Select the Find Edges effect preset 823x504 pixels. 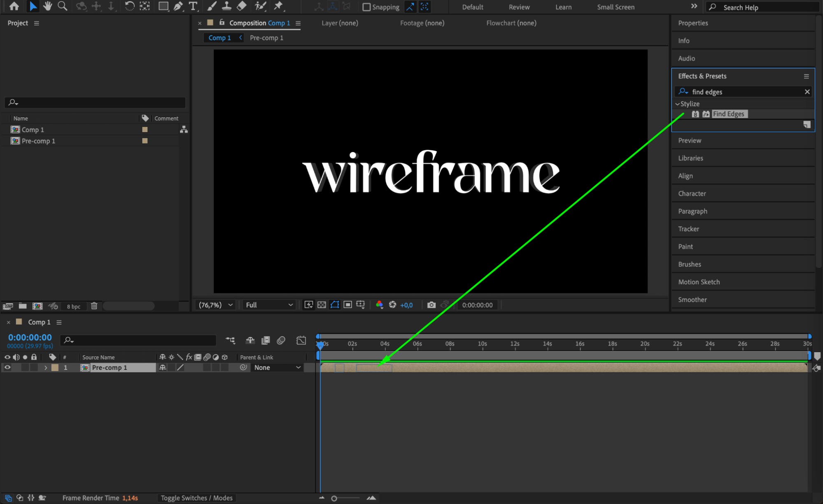coord(728,114)
